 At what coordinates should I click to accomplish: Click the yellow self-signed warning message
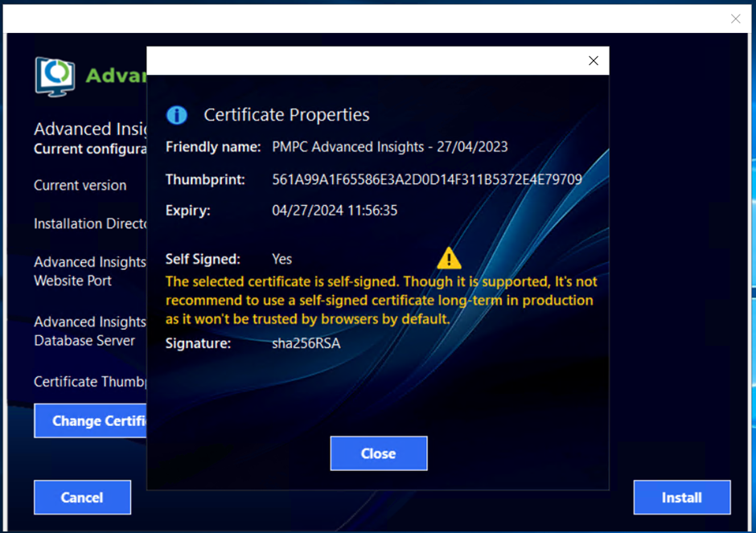tap(380, 300)
